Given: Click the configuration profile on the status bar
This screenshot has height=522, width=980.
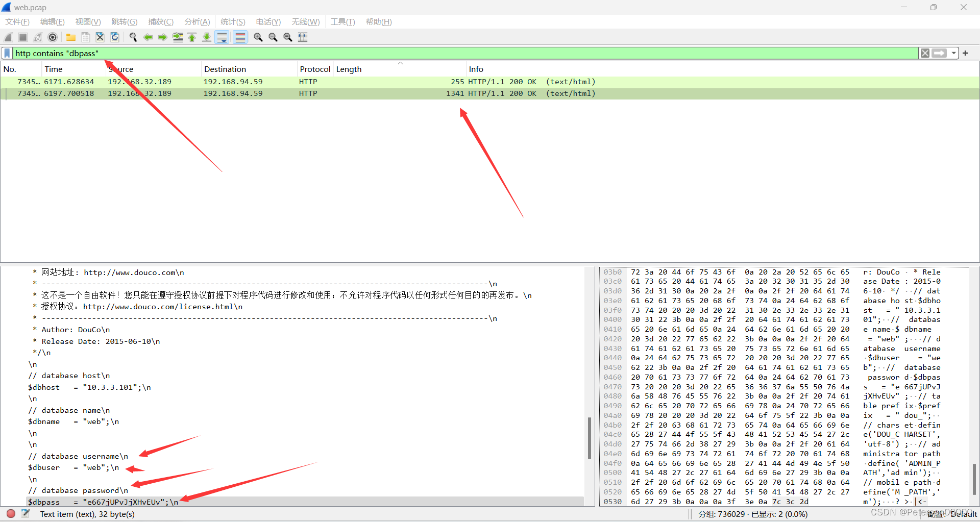Looking at the screenshot, I should click(x=953, y=514).
